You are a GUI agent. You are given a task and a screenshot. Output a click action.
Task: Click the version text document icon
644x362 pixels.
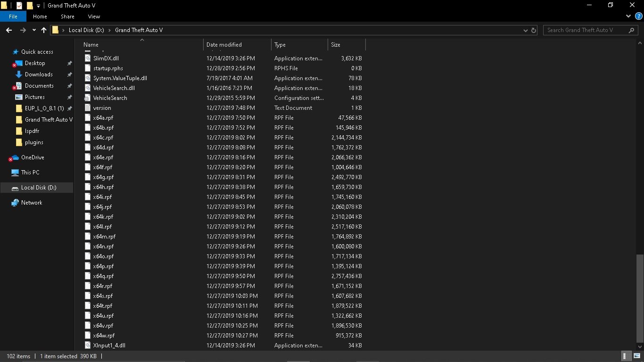pos(88,108)
